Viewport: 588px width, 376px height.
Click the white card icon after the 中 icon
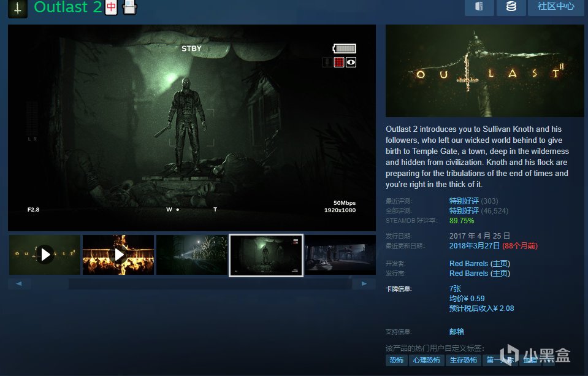[x=129, y=7]
